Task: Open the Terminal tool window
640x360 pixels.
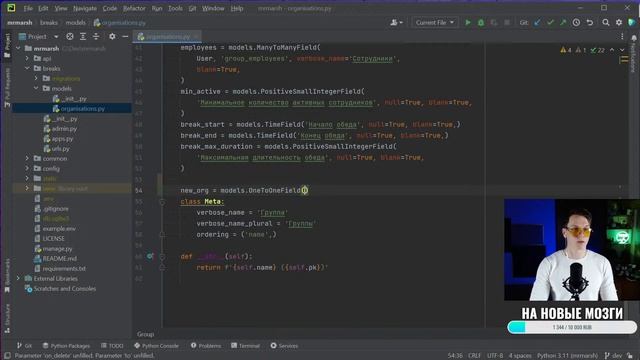Action: click(x=245, y=346)
